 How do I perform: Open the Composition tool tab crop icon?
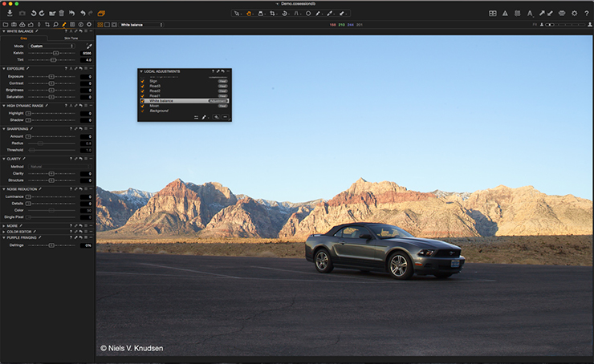47,25
